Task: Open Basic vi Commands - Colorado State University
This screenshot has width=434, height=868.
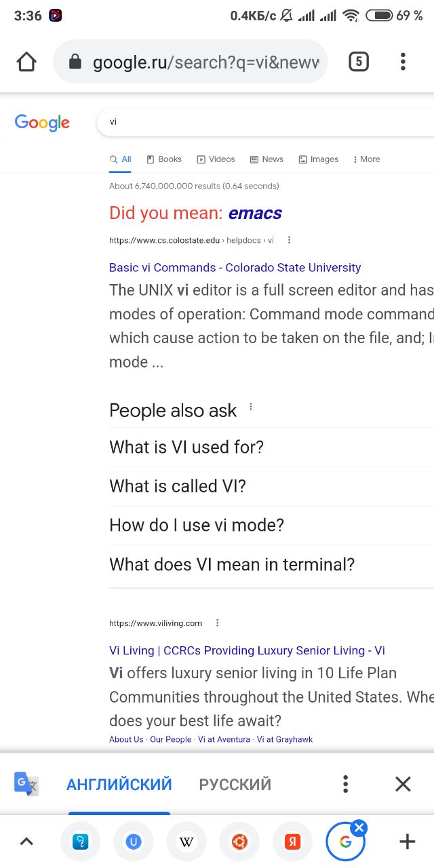Action: 235,268
